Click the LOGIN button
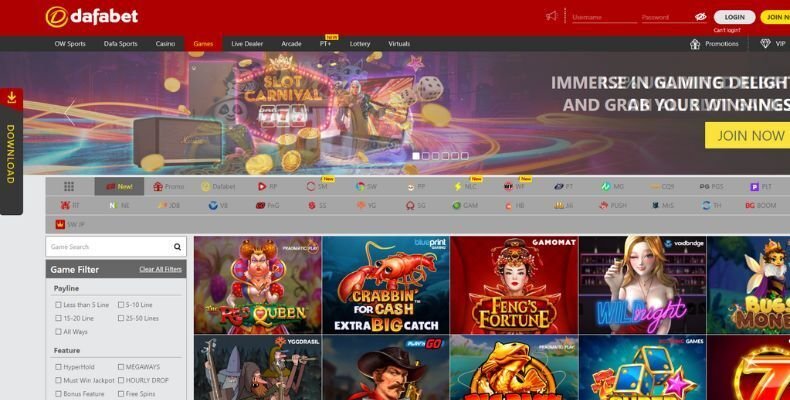Screen dimensions: 790x400 point(735,17)
